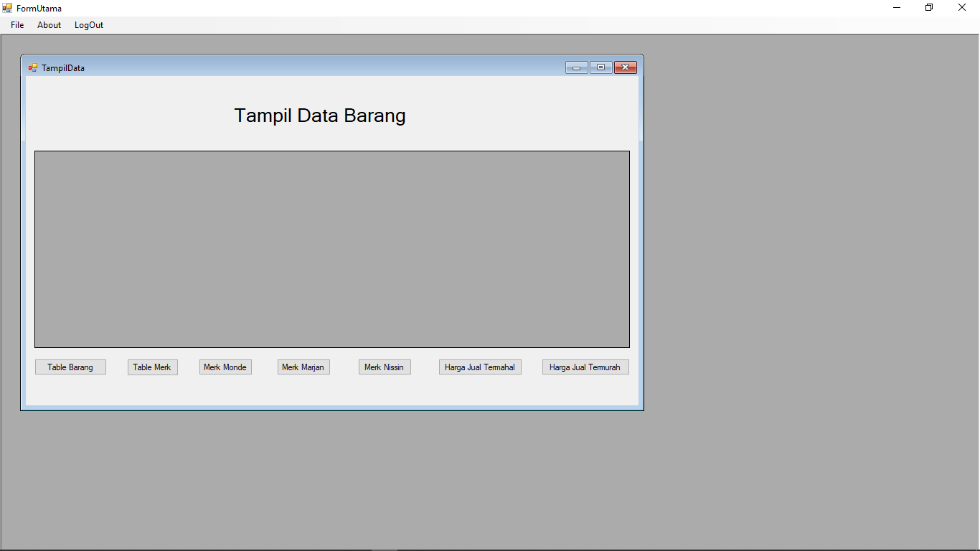
Task: Restore the FormUtama main window
Action: pos(928,7)
